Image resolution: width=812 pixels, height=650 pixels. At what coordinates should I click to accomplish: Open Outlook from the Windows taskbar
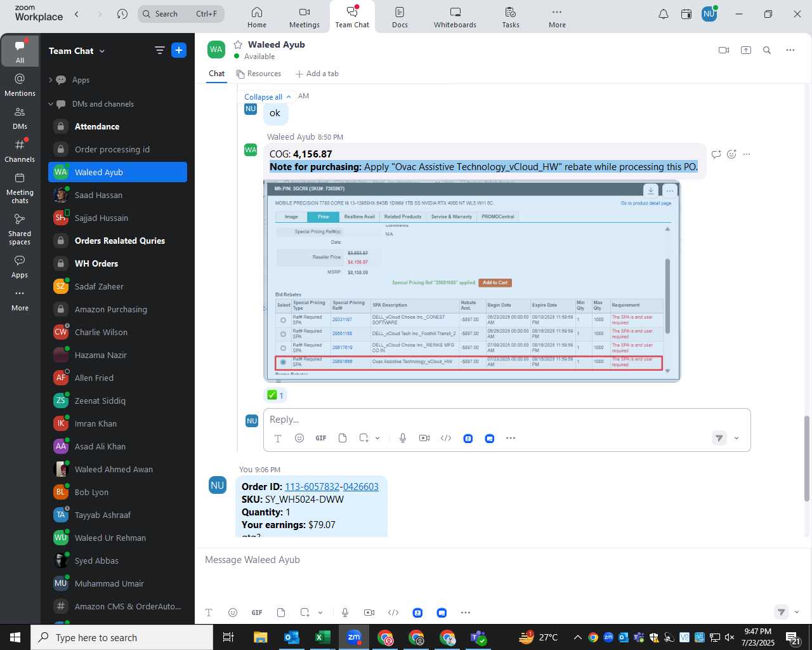(292, 637)
